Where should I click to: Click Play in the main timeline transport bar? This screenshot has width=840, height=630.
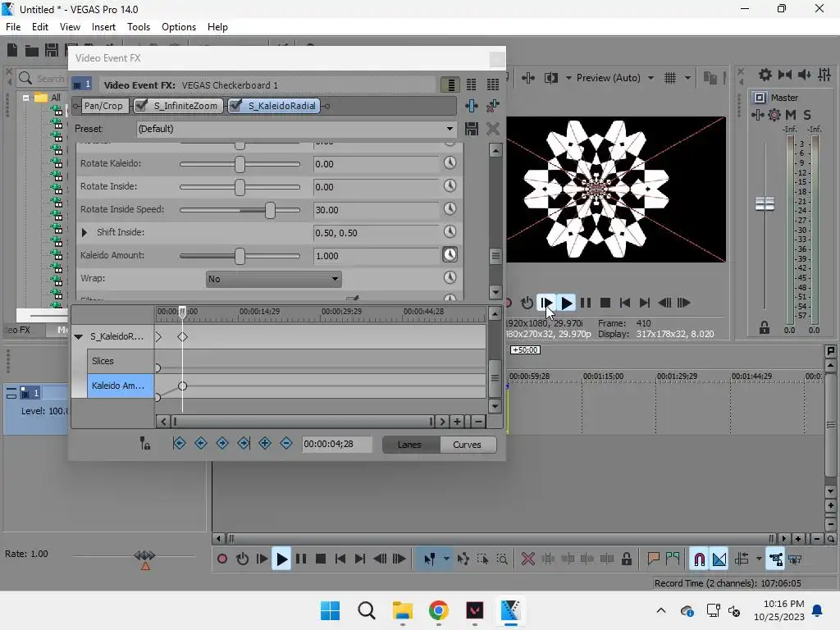pyautogui.click(x=281, y=559)
